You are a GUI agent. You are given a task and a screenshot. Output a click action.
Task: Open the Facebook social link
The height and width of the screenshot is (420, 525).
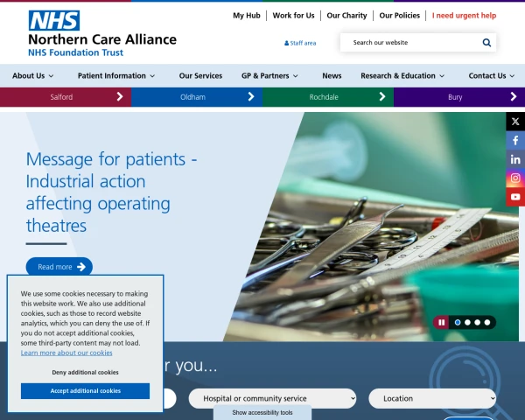pyautogui.click(x=515, y=140)
